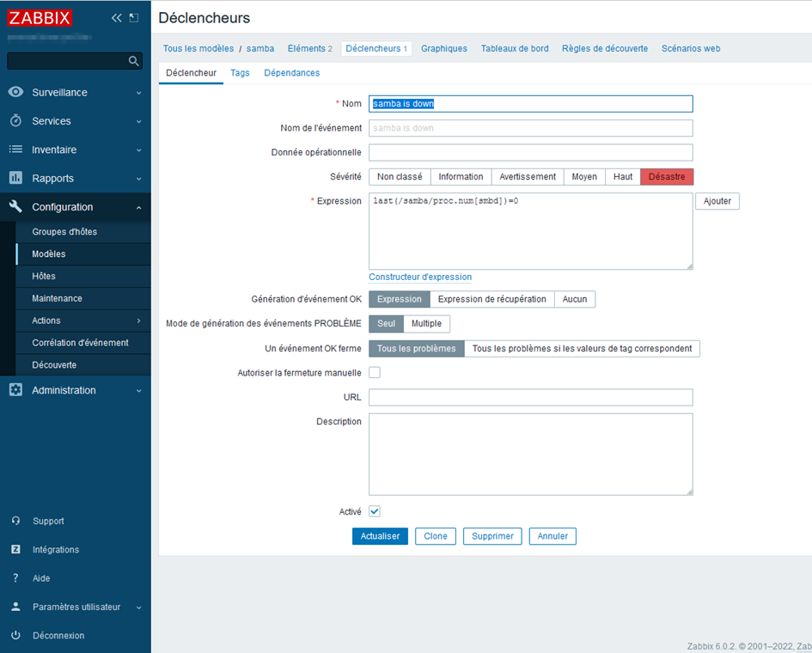The width and height of the screenshot is (812, 653).
Task: Open the Tags tab
Action: click(x=240, y=73)
